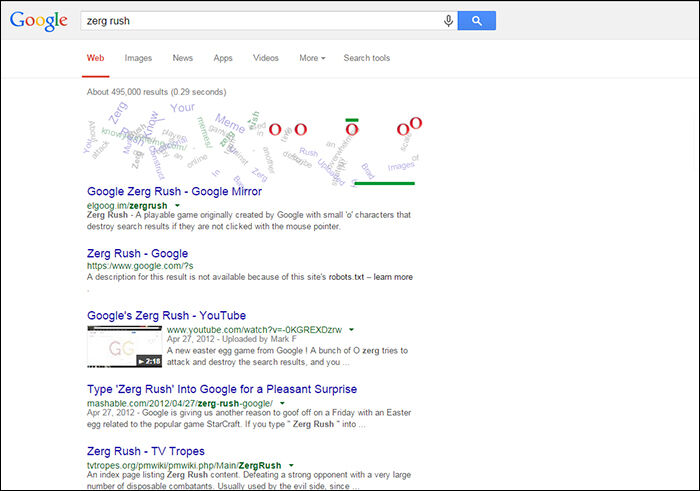Viewport: 700px width, 491px height.
Task: Expand arrow next to tvtropes.org URL
Action: [x=291, y=466]
